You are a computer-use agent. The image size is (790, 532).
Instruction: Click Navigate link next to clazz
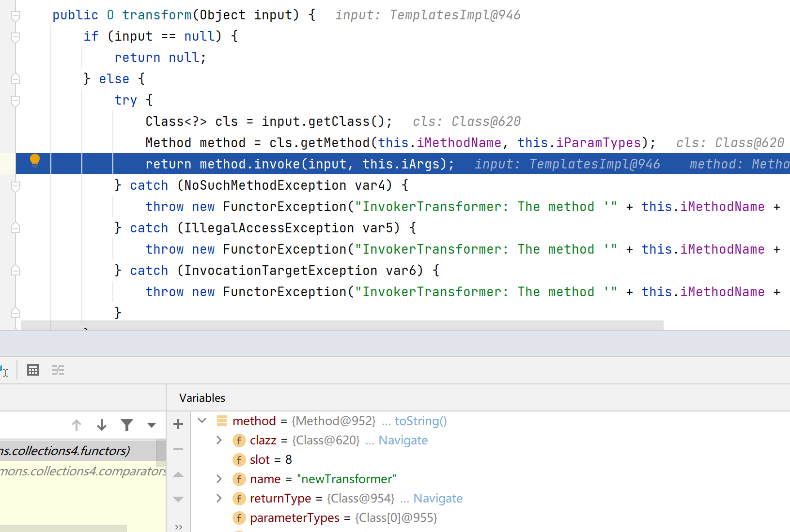pyautogui.click(x=403, y=441)
